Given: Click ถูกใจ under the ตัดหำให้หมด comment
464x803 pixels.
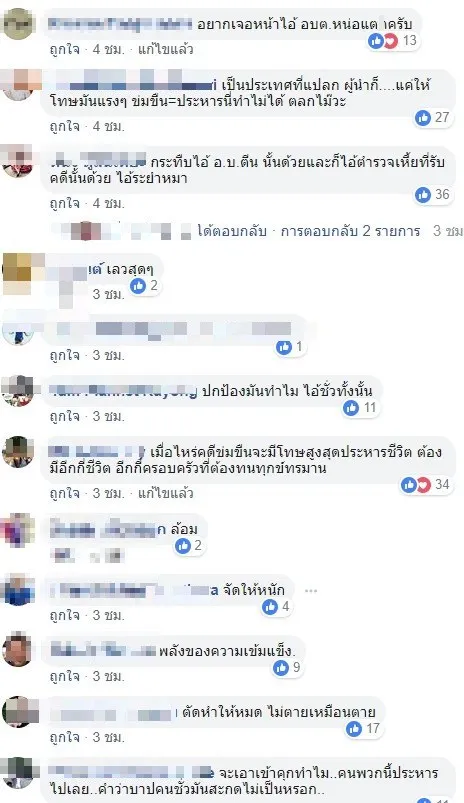Looking at the screenshot, I should [65, 737].
